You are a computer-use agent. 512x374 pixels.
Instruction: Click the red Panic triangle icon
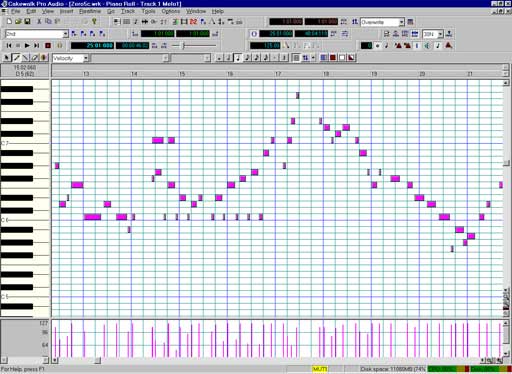449,45
